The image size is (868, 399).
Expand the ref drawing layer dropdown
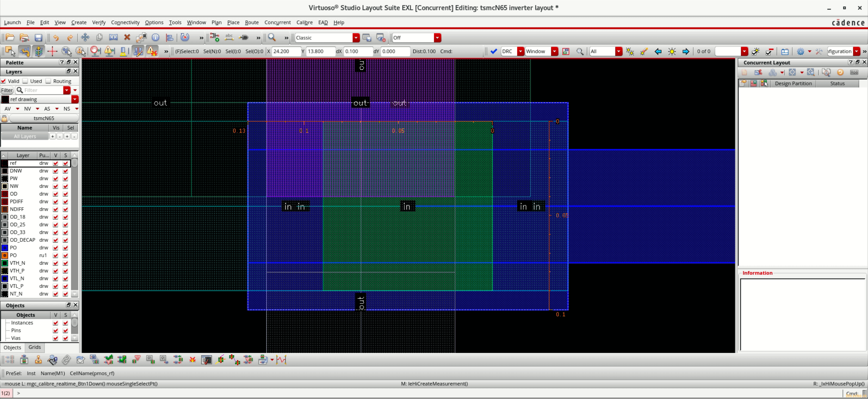75,99
